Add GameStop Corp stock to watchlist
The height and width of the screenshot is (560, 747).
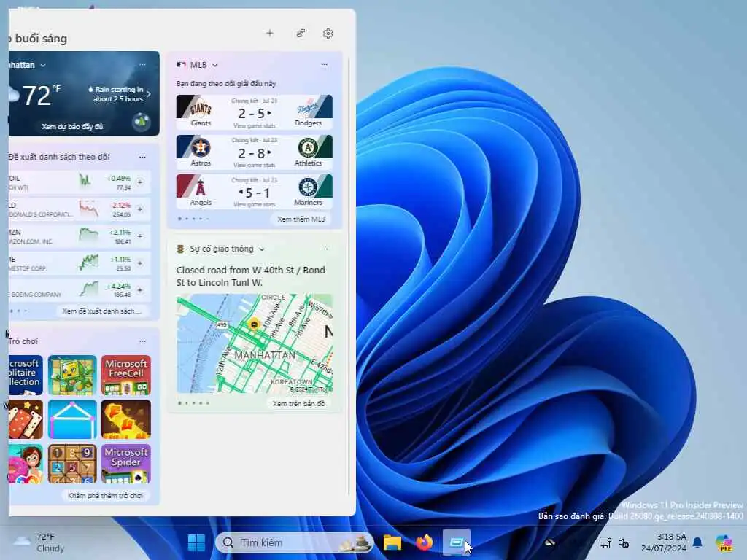tap(140, 262)
